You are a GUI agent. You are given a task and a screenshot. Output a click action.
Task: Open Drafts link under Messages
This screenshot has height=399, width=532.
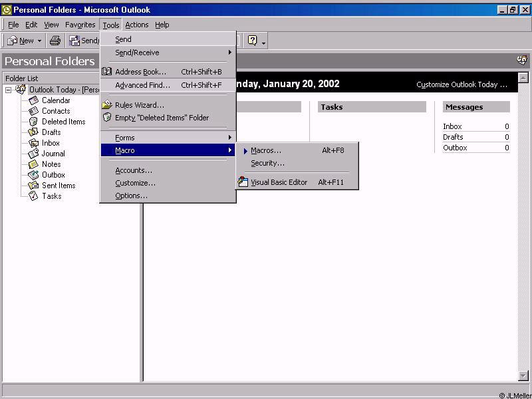coord(453,137)
